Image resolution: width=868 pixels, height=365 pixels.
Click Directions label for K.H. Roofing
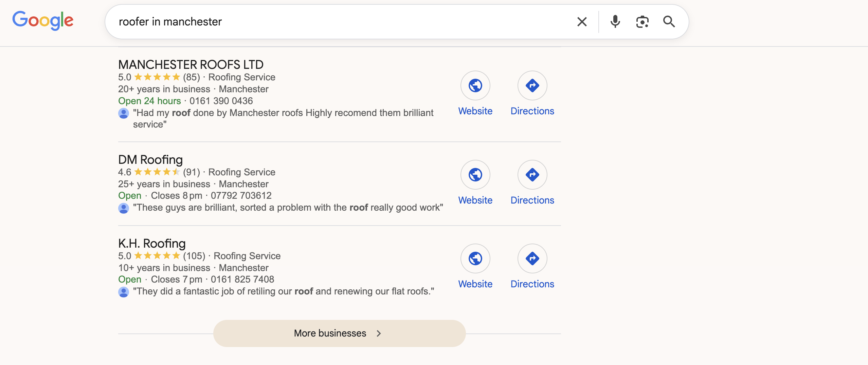[x=532, y=284]
